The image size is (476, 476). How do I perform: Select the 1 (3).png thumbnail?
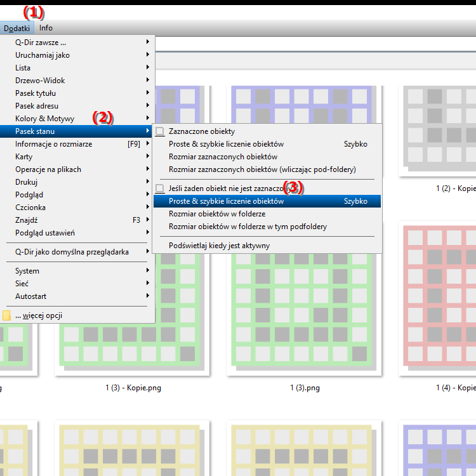[304, 314]
